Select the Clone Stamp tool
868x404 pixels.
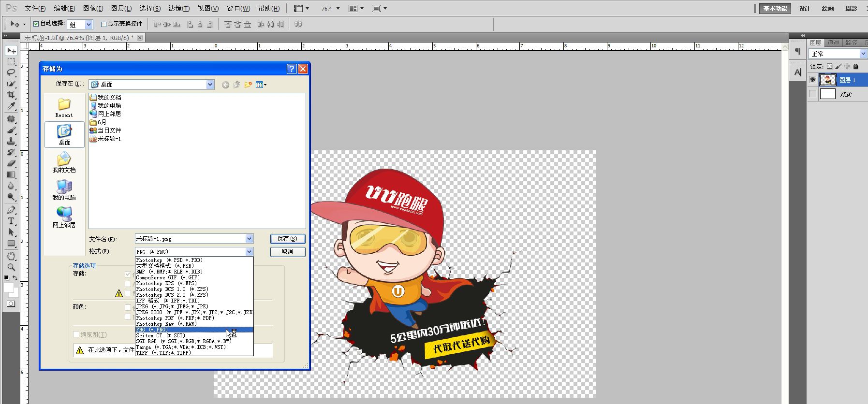pyautogui.click(x=11, y=141)
